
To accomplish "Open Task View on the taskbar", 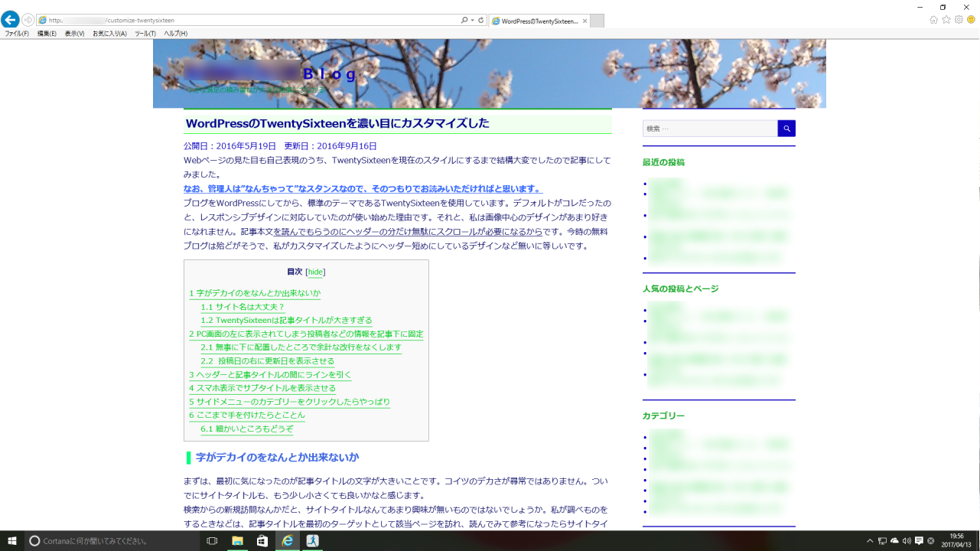I will (212, 540).
